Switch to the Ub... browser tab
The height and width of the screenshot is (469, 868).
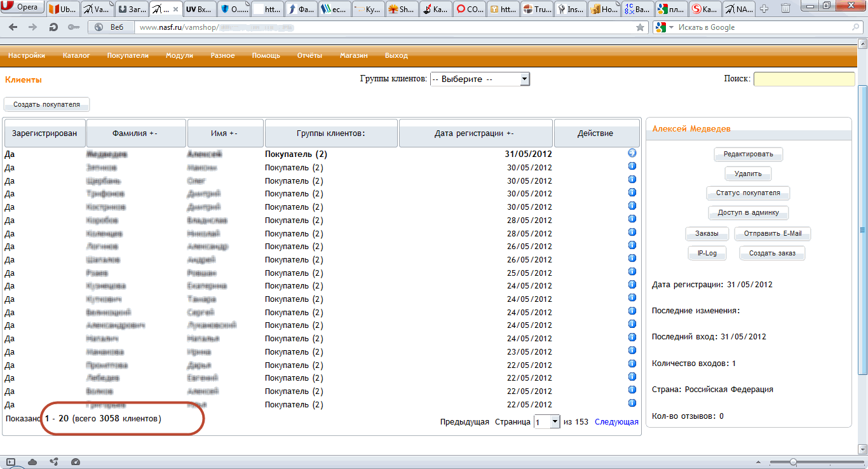pos(64,10)
